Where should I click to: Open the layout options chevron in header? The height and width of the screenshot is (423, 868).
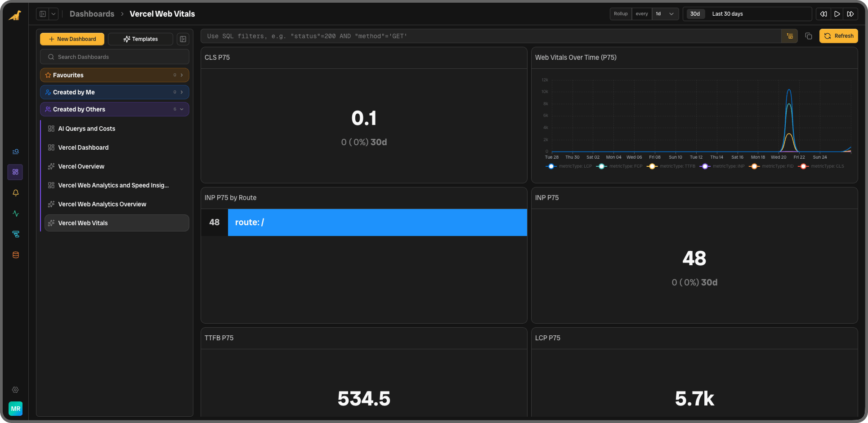[x=54, y=14]
